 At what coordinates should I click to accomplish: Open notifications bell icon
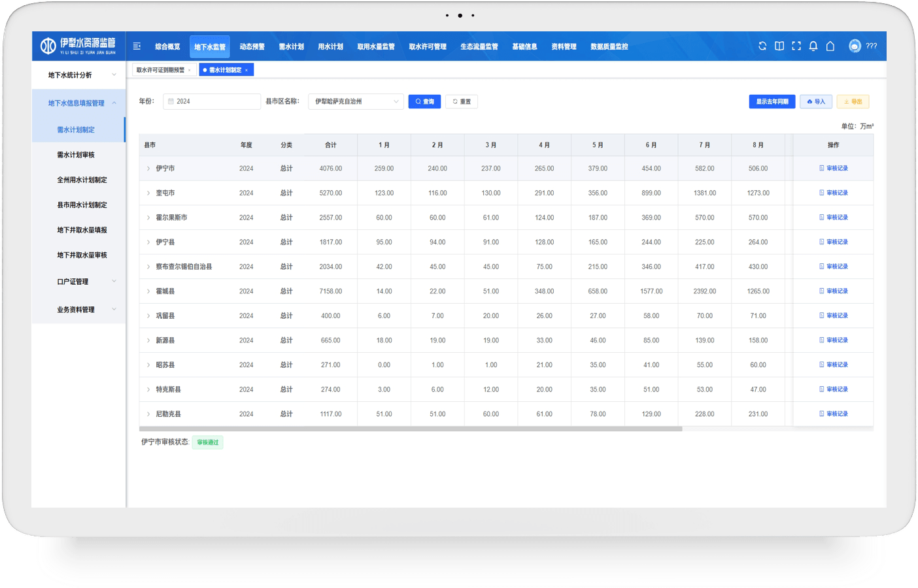[813, 46]
